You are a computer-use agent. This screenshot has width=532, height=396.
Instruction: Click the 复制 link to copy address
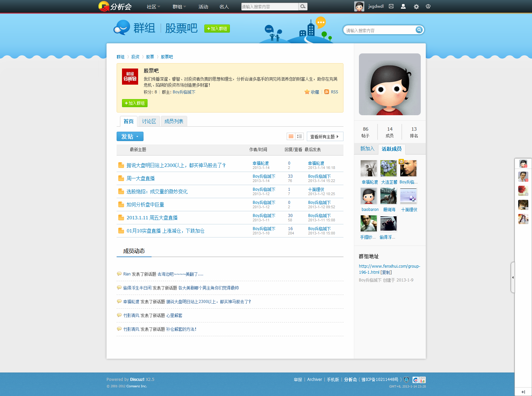(x=386, y=272)
